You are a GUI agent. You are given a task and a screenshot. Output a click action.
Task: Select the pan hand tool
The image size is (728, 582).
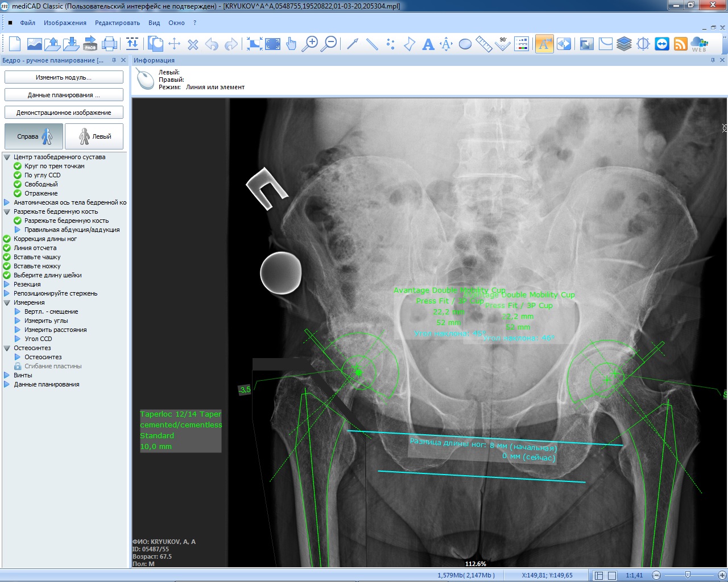[291, 44]
